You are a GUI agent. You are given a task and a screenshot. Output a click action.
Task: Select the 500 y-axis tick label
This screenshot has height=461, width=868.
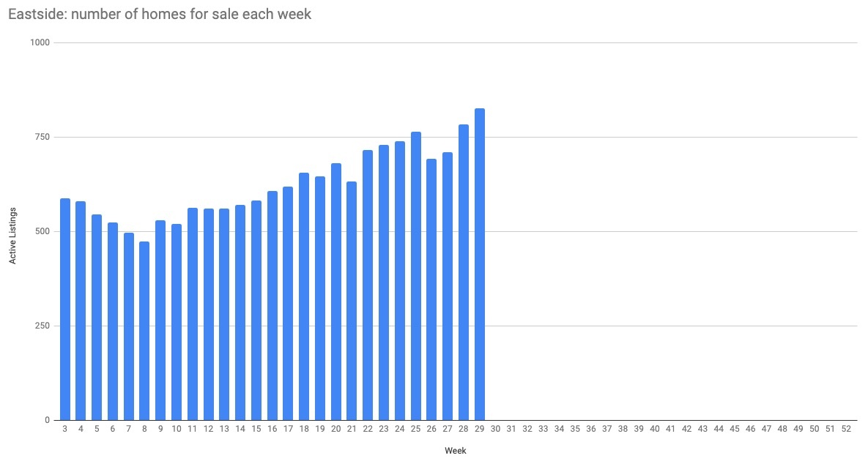(x=42, y=231)
